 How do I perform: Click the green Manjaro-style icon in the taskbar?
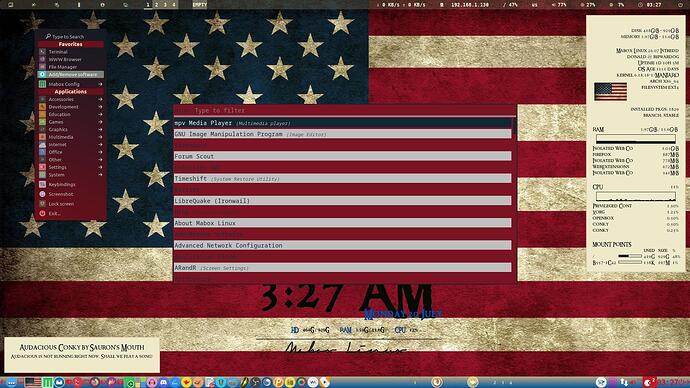[x=47, y=382]
